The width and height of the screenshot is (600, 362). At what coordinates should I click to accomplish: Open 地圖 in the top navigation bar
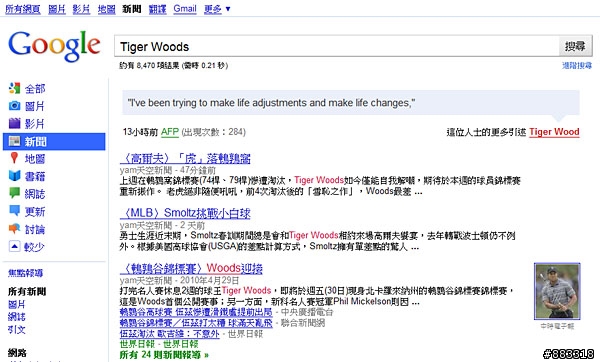click(x=106, y=9)
